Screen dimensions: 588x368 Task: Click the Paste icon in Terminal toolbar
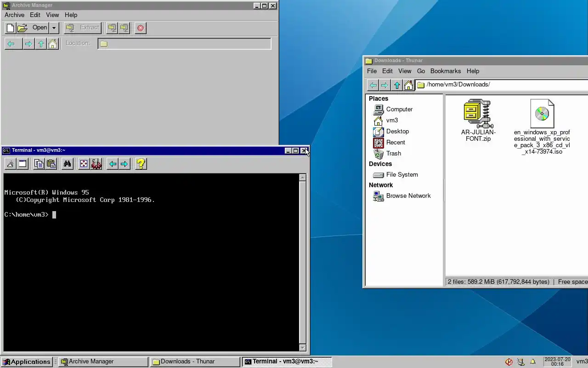click(x=51, y=164)
